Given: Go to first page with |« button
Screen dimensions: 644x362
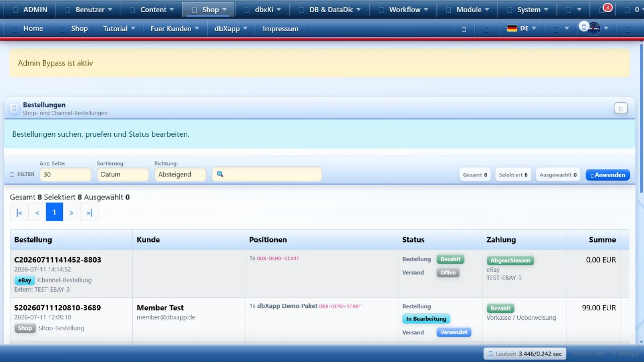Looking at the screenshot, I should pyautogui.click(x=19, y=212).
